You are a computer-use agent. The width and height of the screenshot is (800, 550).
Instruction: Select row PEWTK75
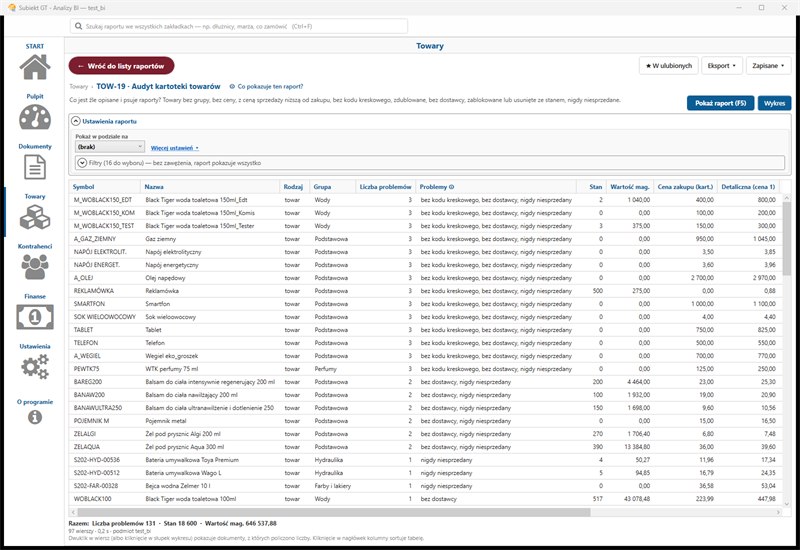point(424,369)
